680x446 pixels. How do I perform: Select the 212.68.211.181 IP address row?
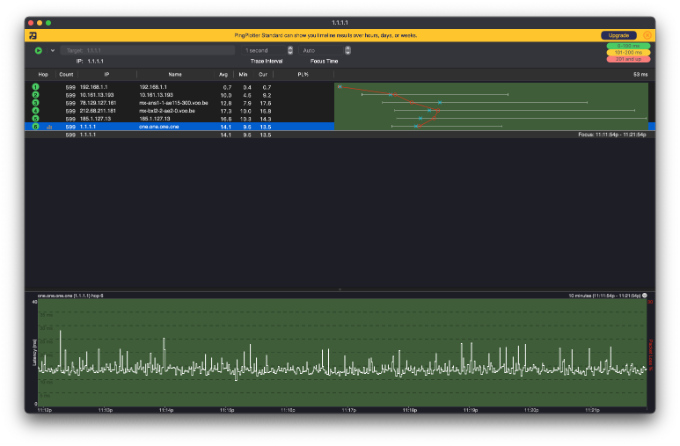point(98,111)
